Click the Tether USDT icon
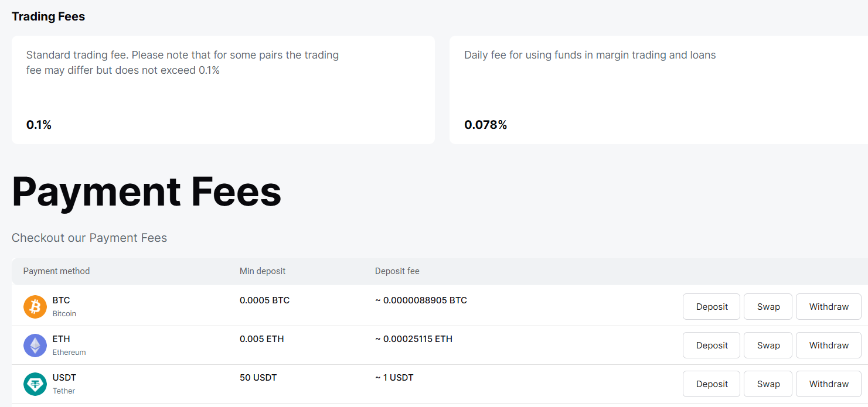The image size is (868, 407). [35, 384]
